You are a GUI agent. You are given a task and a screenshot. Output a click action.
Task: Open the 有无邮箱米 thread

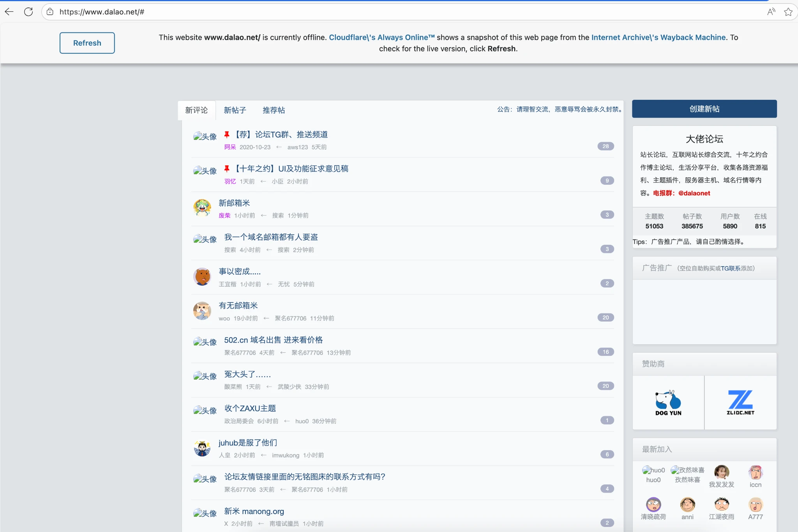coord(238,306)
